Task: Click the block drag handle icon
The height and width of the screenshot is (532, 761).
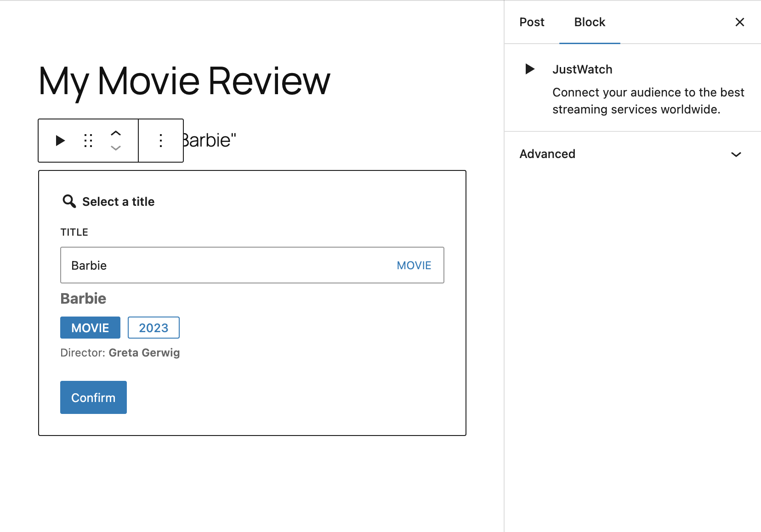Action: point(88,141)
